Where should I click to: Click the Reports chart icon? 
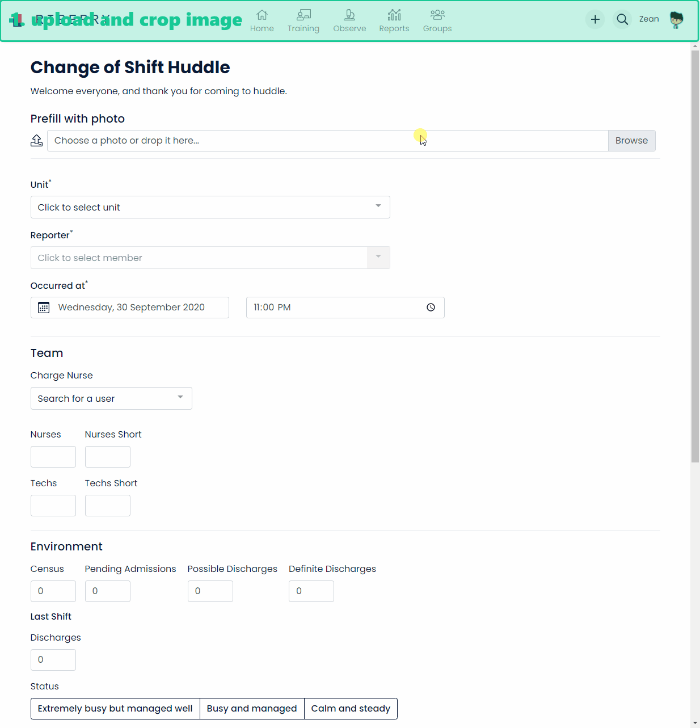point(394,15)
